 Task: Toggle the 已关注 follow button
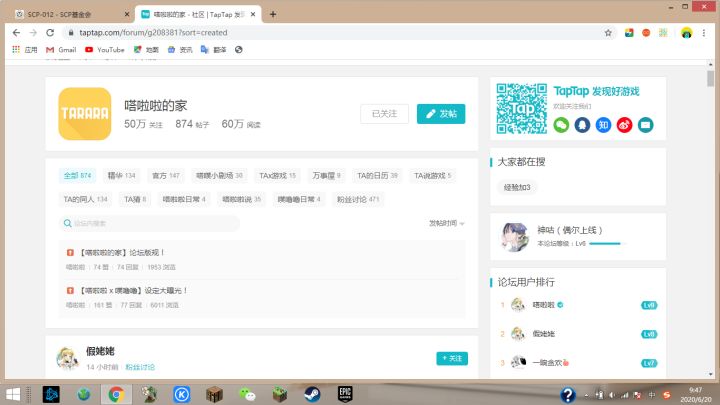point(384,113)
